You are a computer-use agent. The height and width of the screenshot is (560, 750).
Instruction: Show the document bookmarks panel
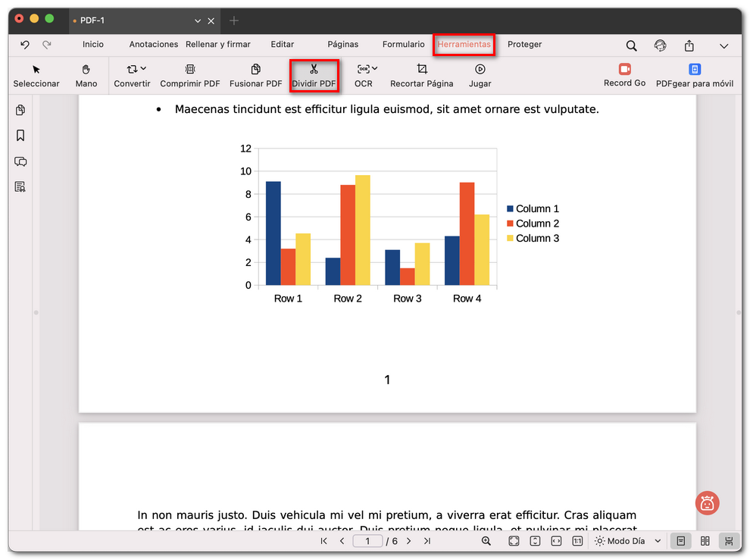pyautogui.click(x=20, y=135)
